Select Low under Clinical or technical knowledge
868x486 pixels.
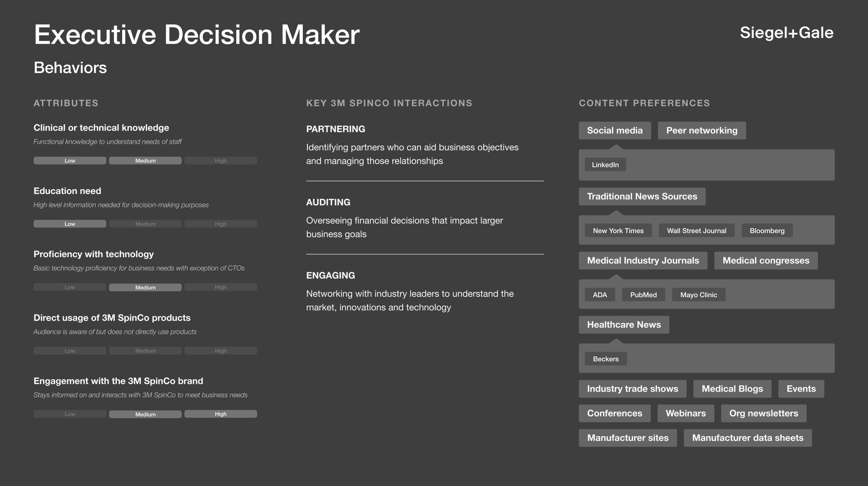pyautogui.click(x=70, y=161)
